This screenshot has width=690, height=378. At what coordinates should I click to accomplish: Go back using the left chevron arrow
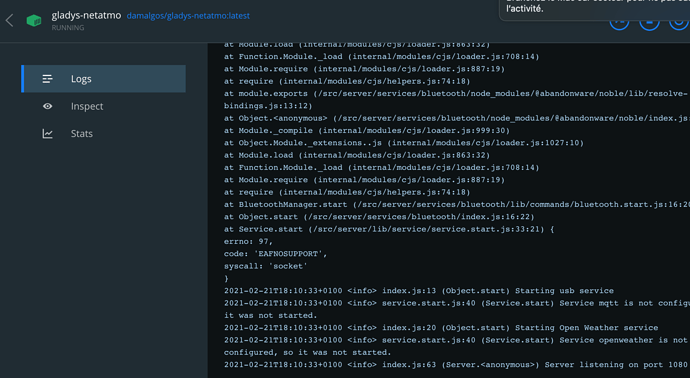10,20
